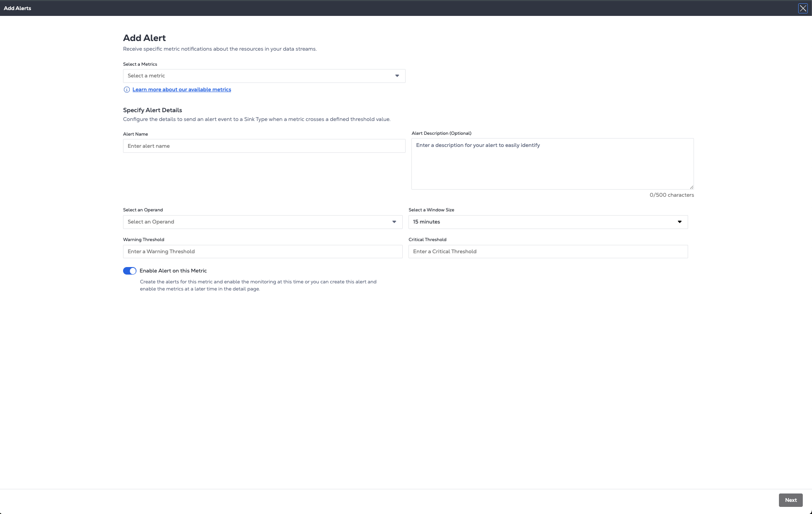Click the description textarea resize handle
Viewport: 812px width, 514px height.
[x=691, y=187]
